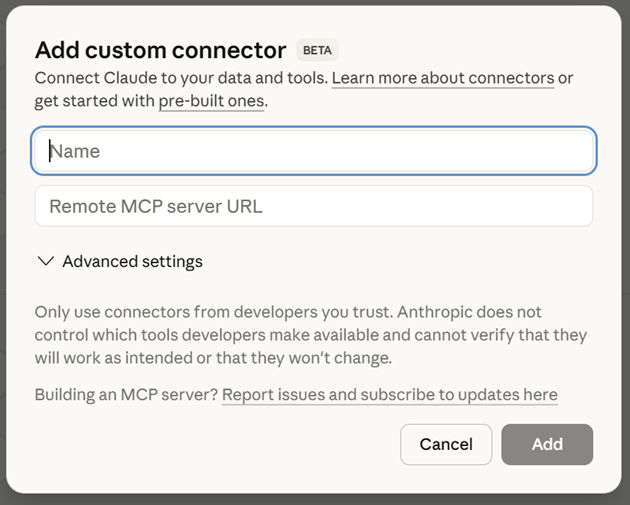The image size is (630, 505).
Task: Click the "Remote MCP server URL" placeholder text
Action: pyautogui.click(x=156, y=206)
